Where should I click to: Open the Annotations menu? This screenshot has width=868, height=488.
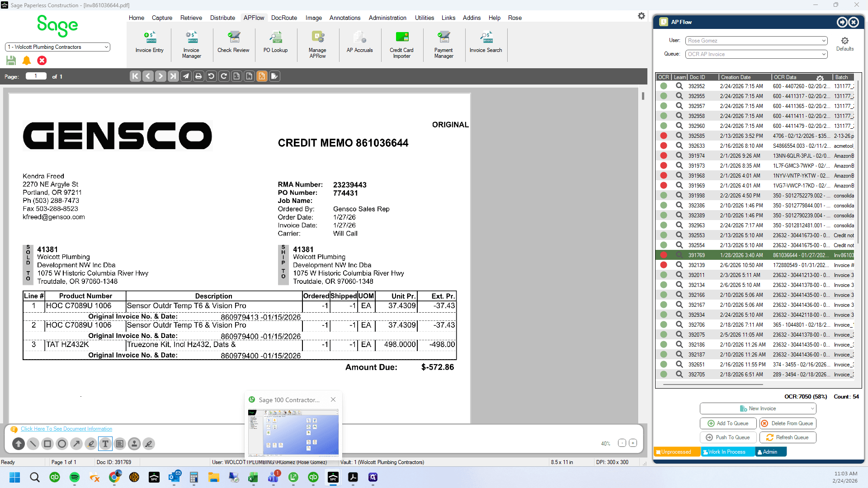point(344,18)
